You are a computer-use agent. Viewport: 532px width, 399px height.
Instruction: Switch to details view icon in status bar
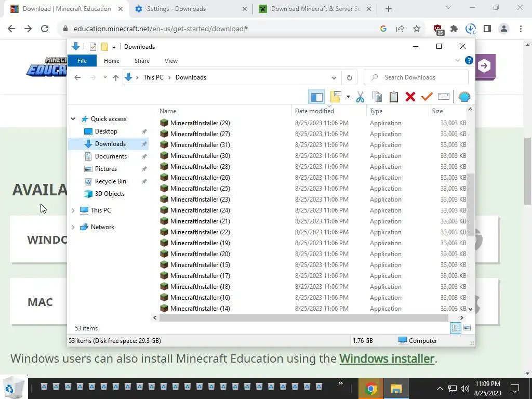(456, 328)
